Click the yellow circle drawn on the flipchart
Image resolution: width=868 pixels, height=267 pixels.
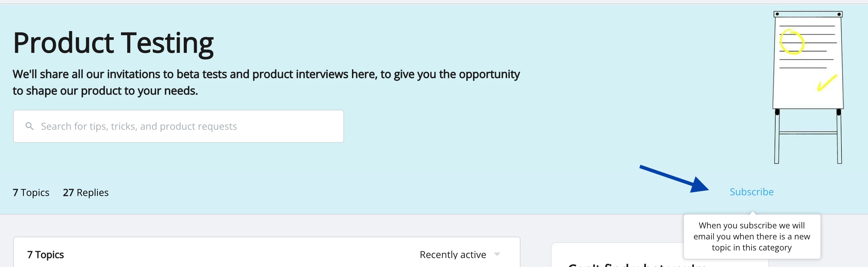[792, 42]
